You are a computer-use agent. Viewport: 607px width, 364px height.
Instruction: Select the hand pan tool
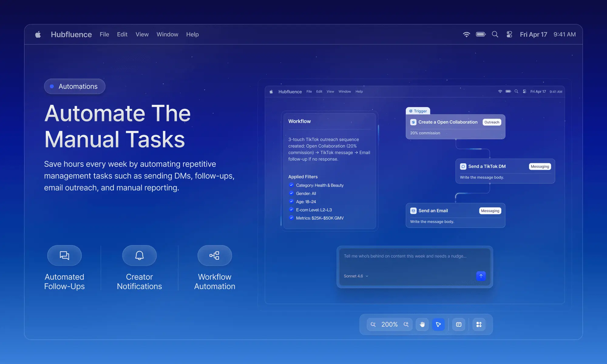[422, 324]
